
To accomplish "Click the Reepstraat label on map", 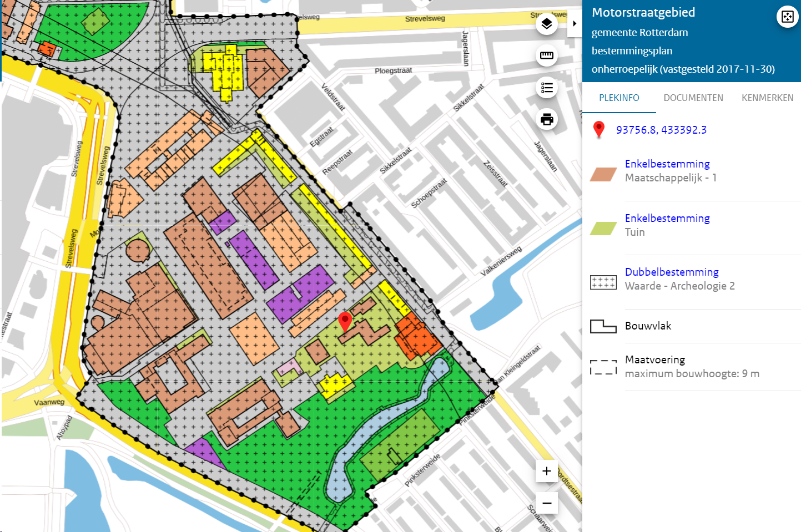I will tap(337, 162).
